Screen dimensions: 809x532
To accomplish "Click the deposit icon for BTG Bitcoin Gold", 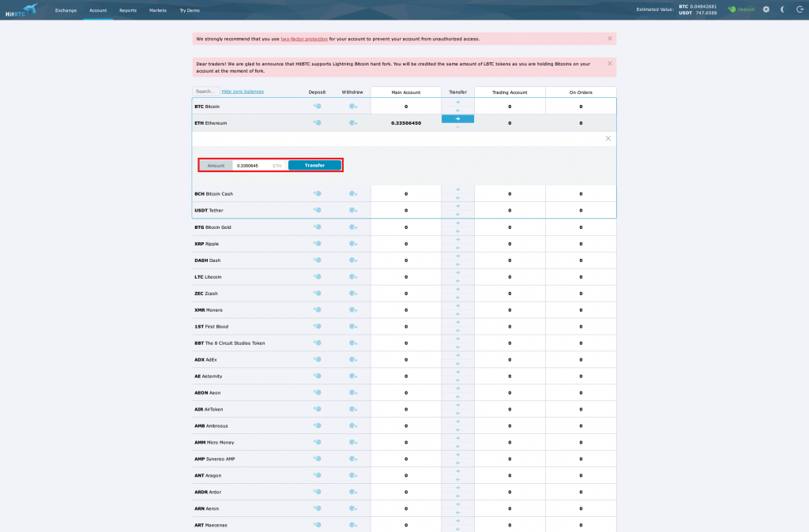I will tap(317, 227).
